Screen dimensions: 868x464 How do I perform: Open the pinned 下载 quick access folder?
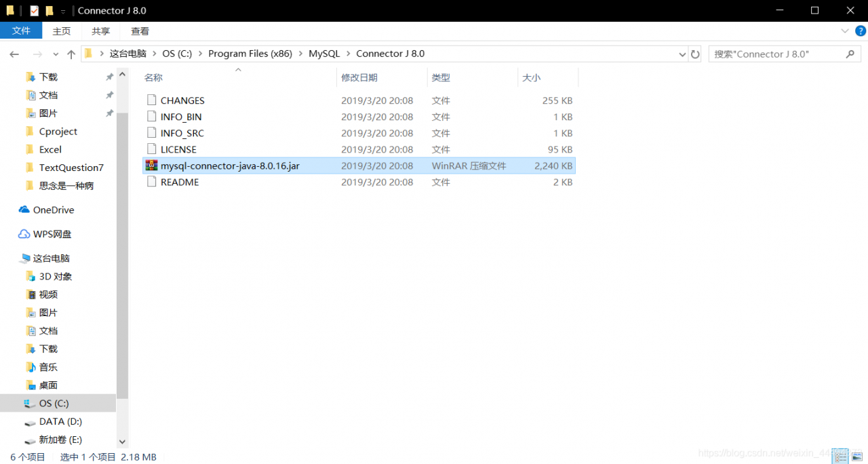click(48, 77)
